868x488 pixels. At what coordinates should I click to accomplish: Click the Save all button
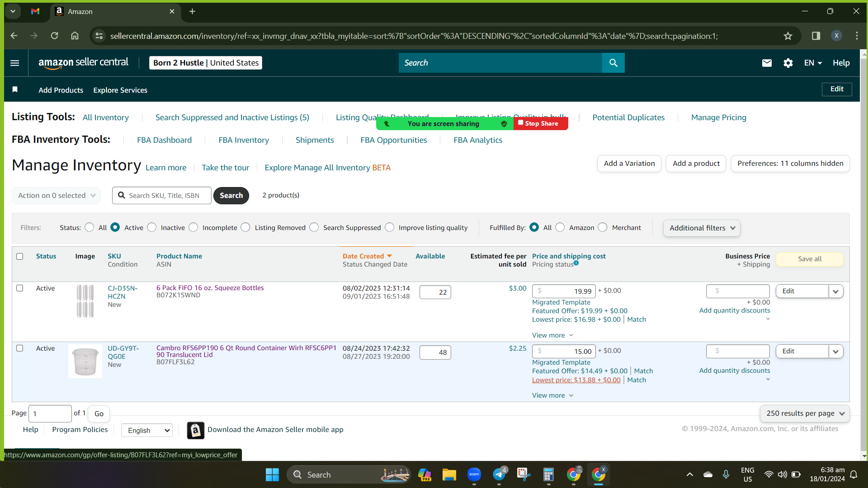810,259
